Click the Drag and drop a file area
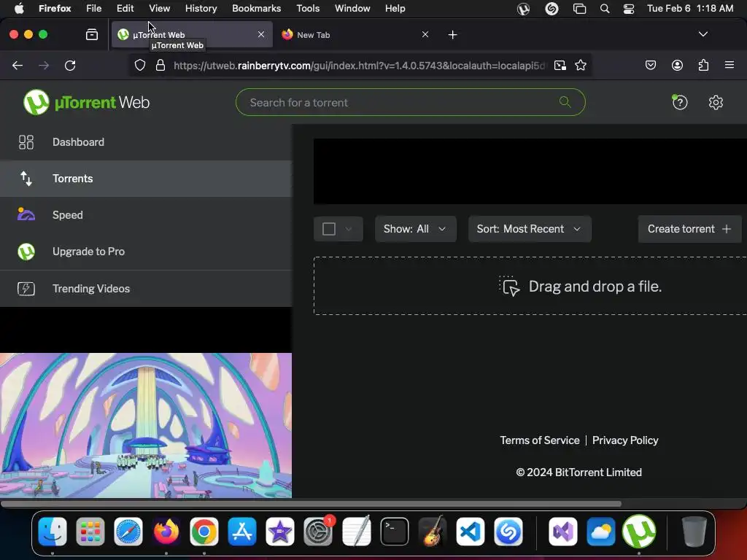 click(530, 286)
